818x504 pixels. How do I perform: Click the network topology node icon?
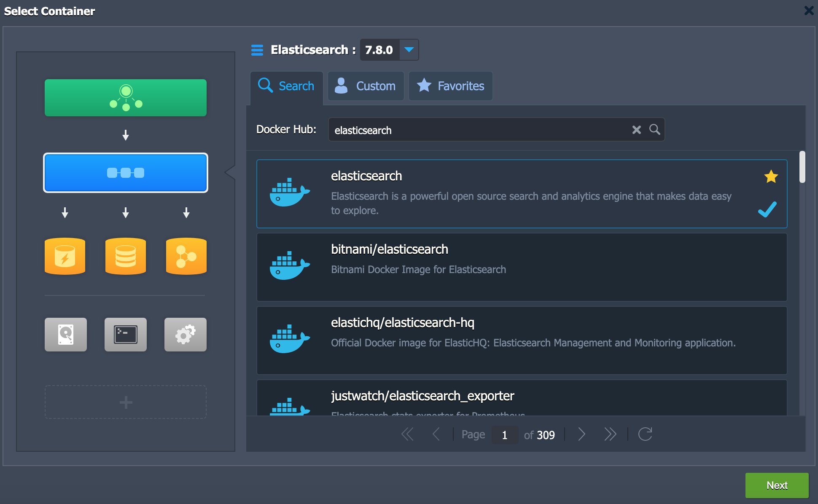pyautogui.click(x=126, y=98)
